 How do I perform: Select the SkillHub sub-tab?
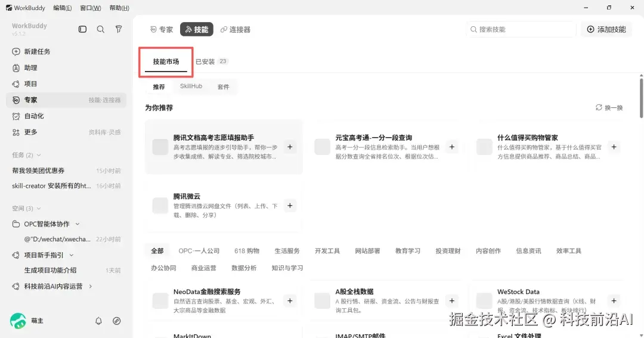191,86
